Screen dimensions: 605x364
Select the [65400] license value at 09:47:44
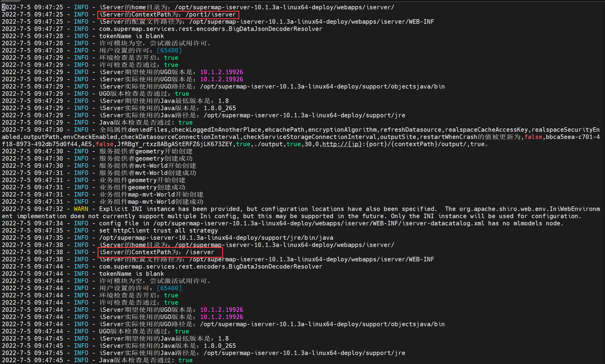tap(169, 288)
